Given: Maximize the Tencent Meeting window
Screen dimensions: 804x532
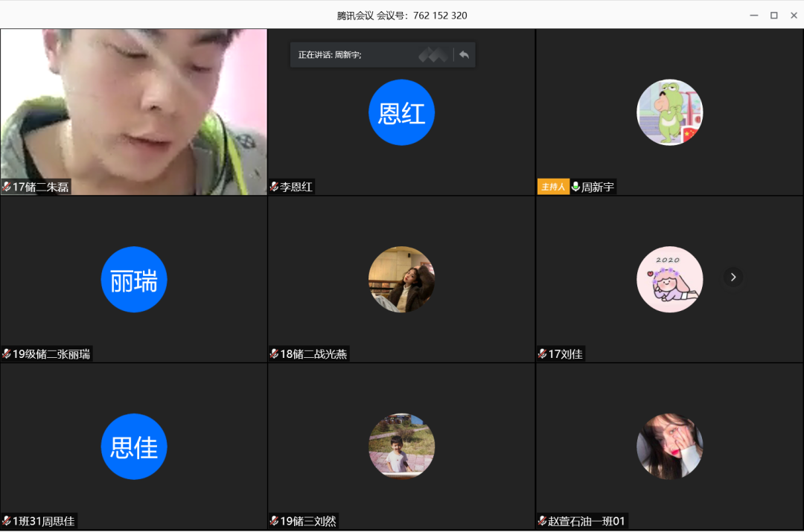Looking at the screenshot, I should [773, 15].
